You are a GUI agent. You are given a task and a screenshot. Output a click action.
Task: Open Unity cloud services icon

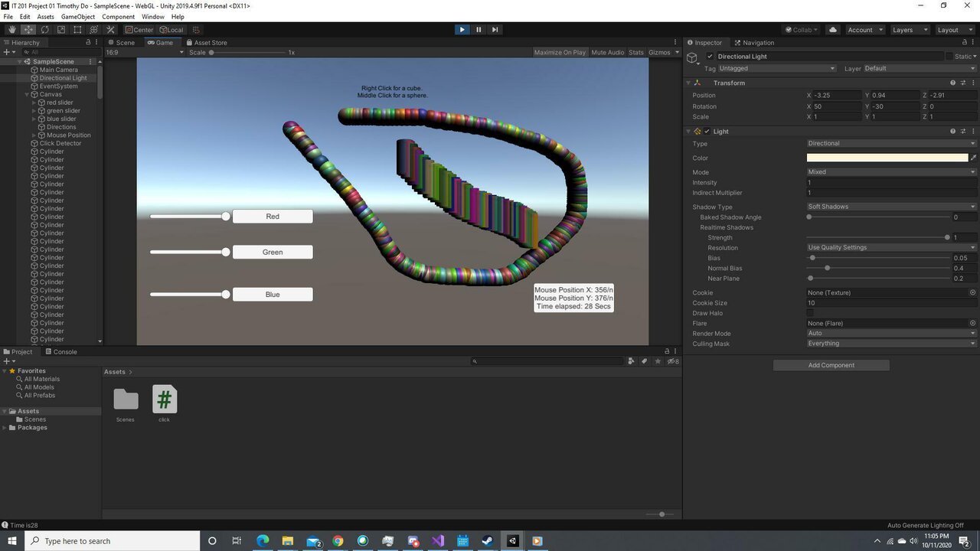[833, 30]
